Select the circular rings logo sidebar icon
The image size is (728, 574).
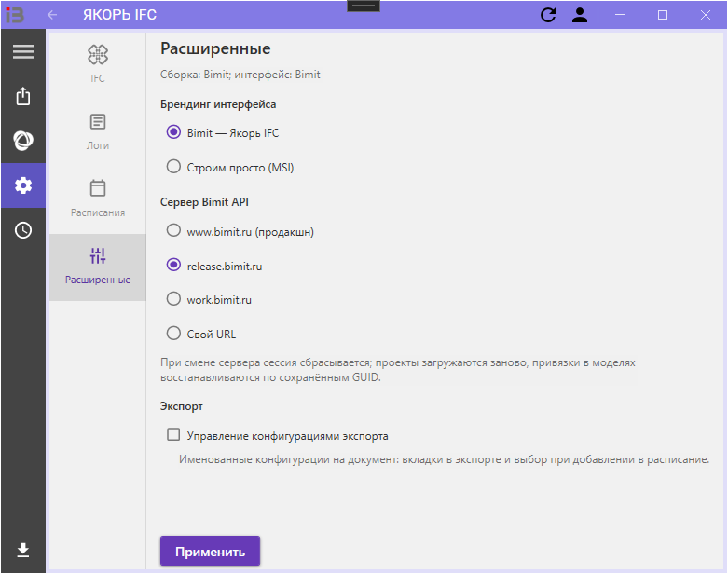point(23,141)
